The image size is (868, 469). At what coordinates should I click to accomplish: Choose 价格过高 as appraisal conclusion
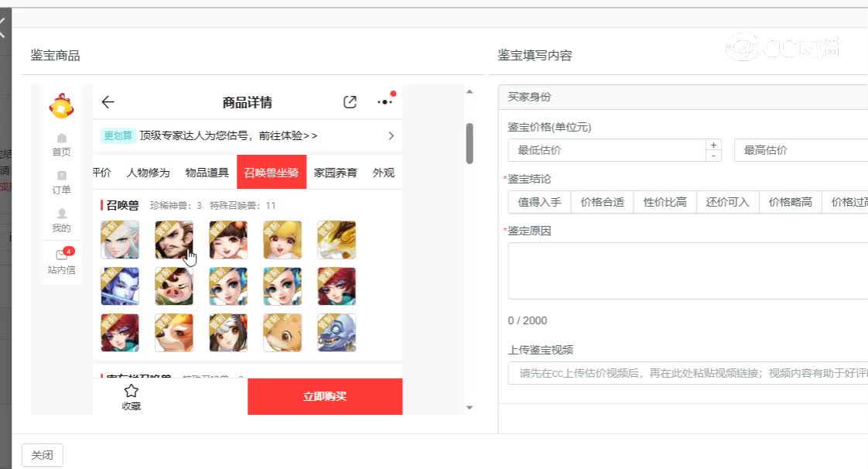pyautogui.click(x=846, y=202)
